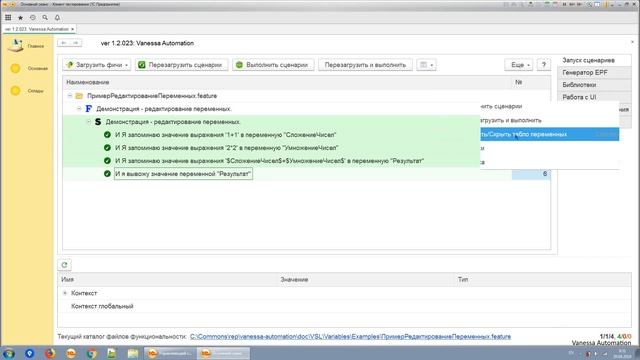Viewport: 640px width, 360px height.
Task: Select the ПримерРедактированиеПеременных.feature row
Action: pos(306,96)
